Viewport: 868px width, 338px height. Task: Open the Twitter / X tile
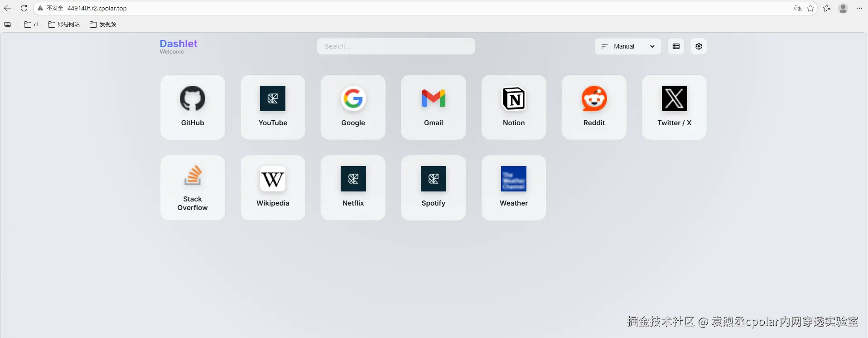pyautogui.click(x=674, y=108)
